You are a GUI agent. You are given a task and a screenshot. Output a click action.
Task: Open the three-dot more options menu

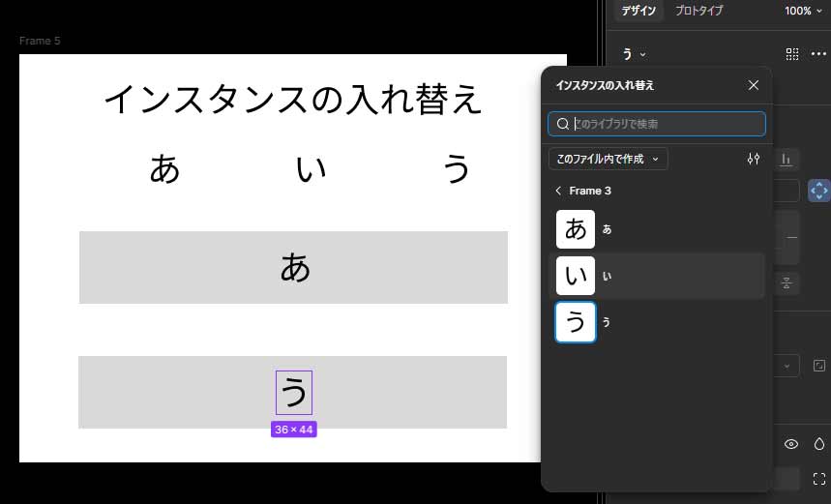pyautogui.click(x=818, y=54)
